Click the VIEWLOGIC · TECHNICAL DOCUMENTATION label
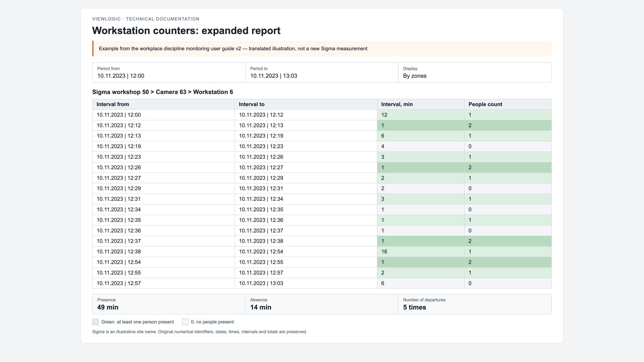 146,19
